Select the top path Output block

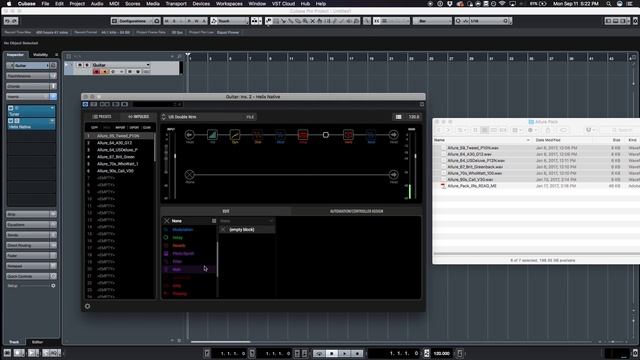pyautogui.click(x=393, y=135)
